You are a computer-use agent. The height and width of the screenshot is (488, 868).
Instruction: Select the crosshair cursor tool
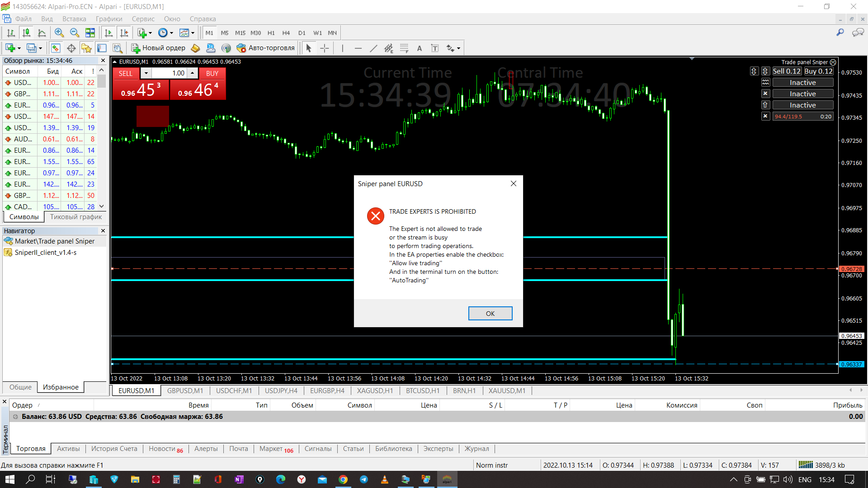click(325, 48)
